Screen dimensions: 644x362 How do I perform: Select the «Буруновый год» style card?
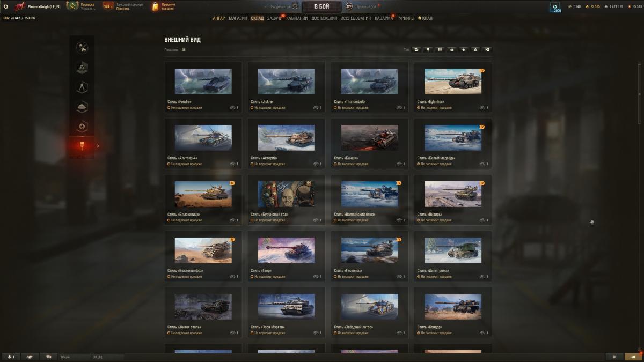(286, 200)
